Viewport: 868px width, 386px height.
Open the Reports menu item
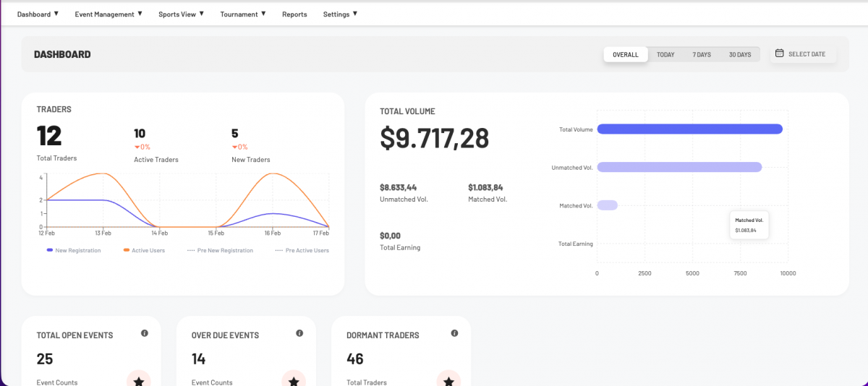pos(294,14)
